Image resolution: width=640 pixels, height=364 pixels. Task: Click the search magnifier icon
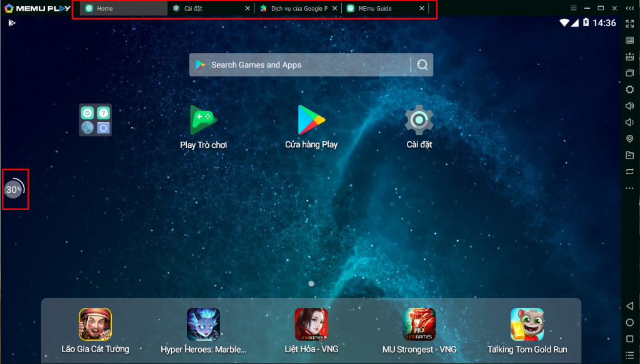tap(422, 65)
